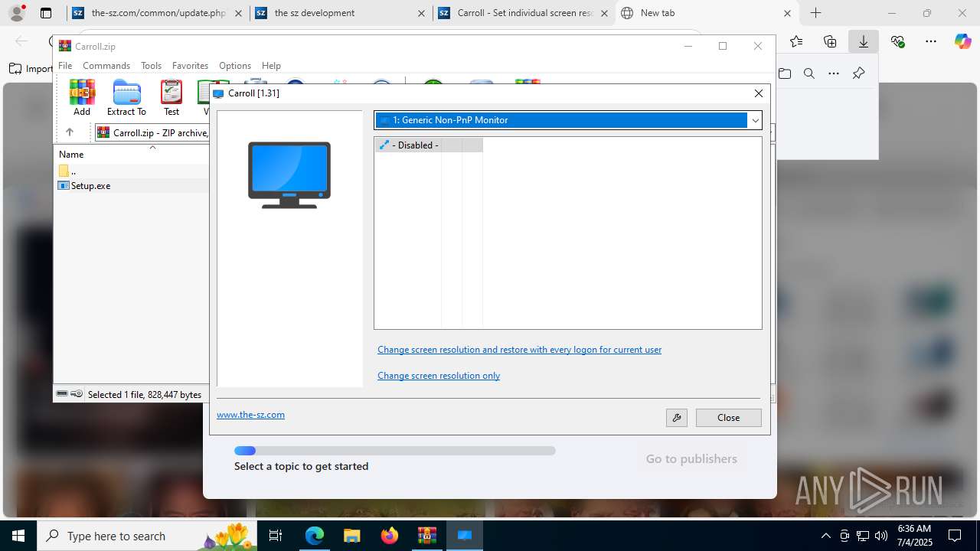Screen dimensions: 980x551
Task: Open a new browser tab
Action: 816,13
